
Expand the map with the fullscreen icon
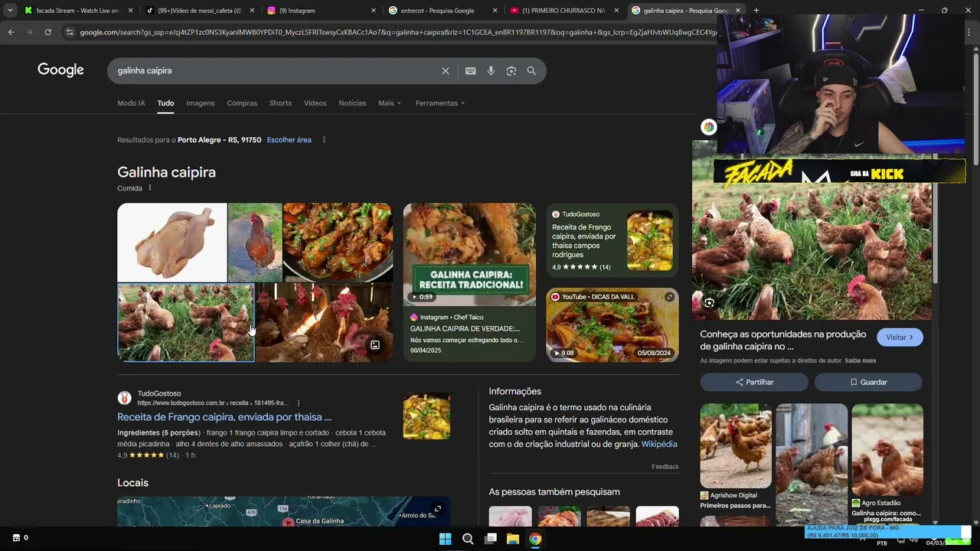click(x=438, y=509)
